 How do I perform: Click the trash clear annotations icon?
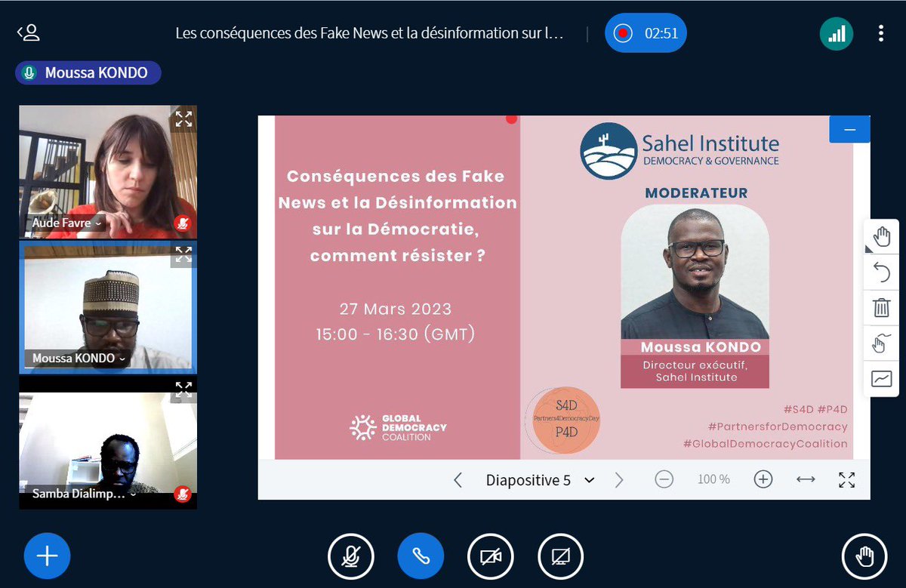(881, 308)
